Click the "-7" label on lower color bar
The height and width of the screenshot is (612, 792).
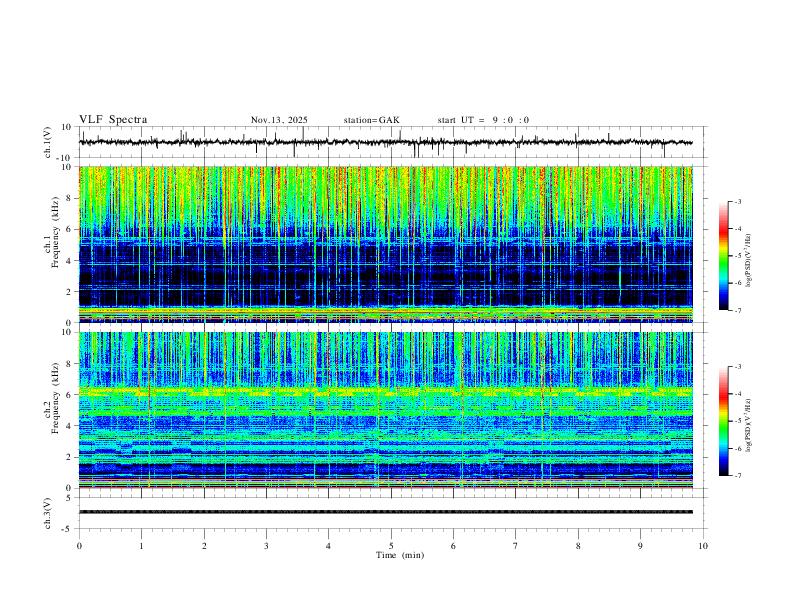[737, 476]
